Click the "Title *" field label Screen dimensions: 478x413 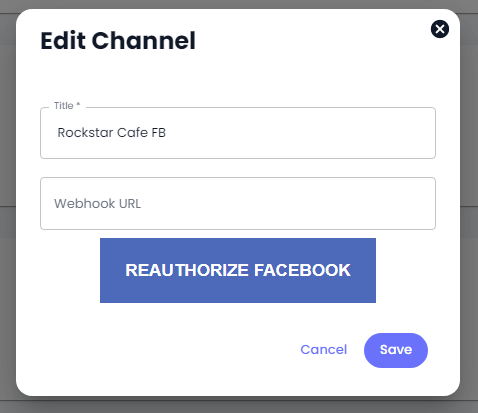pos(67,106)
